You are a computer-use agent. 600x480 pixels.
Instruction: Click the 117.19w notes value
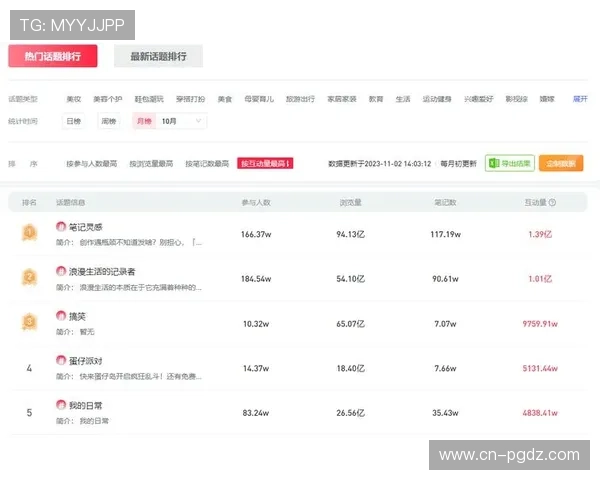point(445,234)
